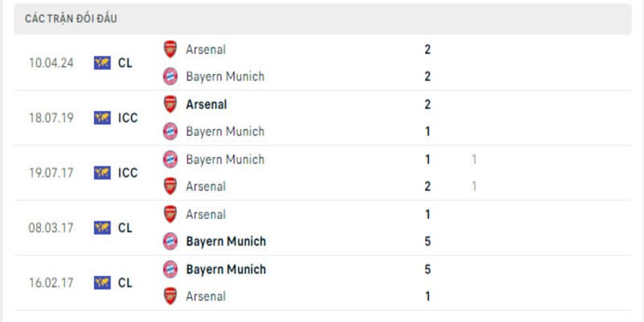Viewport: 644px width, 322px height.
Task: Select the CL label for 16.02.17 match
Action: pos(125,283)
